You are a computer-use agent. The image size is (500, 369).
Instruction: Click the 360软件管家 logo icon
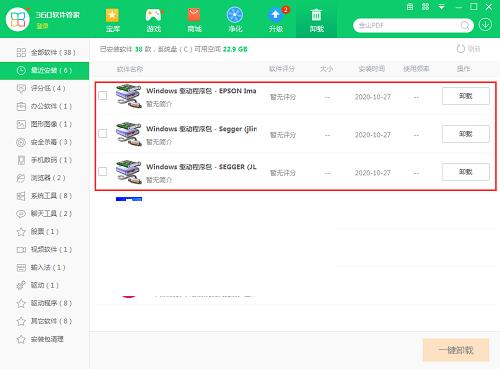[18, 19]
